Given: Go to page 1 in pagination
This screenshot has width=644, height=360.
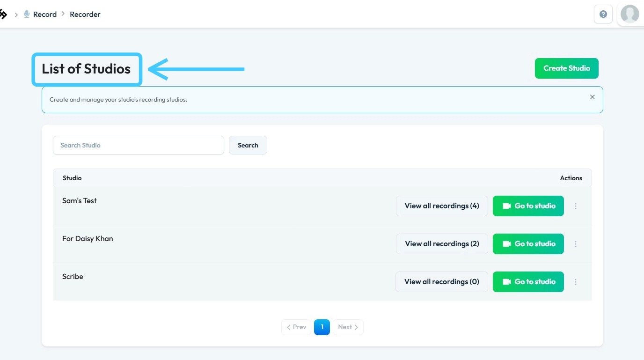Looking at the screenshot, I should (322, 327).
